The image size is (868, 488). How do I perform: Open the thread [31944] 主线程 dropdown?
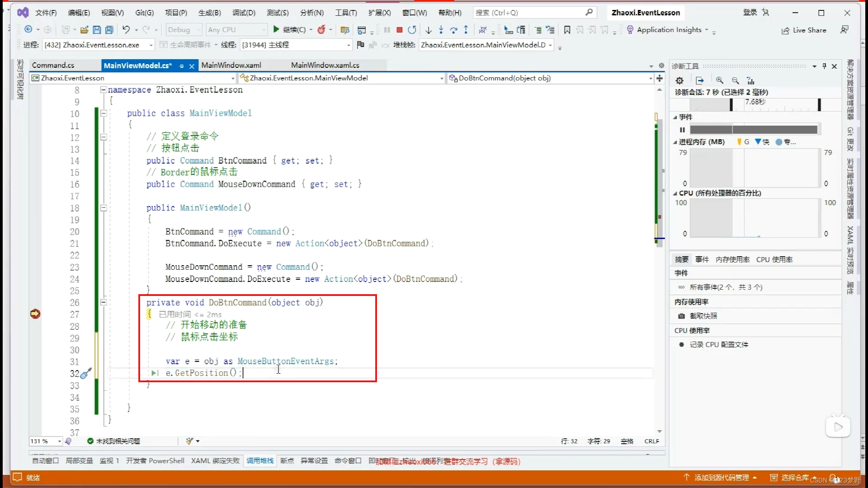(x=296, y=45)
